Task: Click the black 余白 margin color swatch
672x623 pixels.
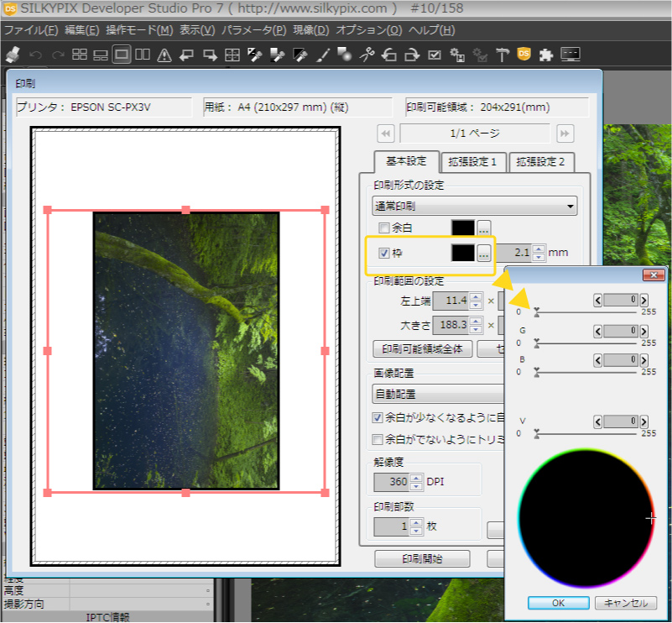Action: (x=463, y=228)
